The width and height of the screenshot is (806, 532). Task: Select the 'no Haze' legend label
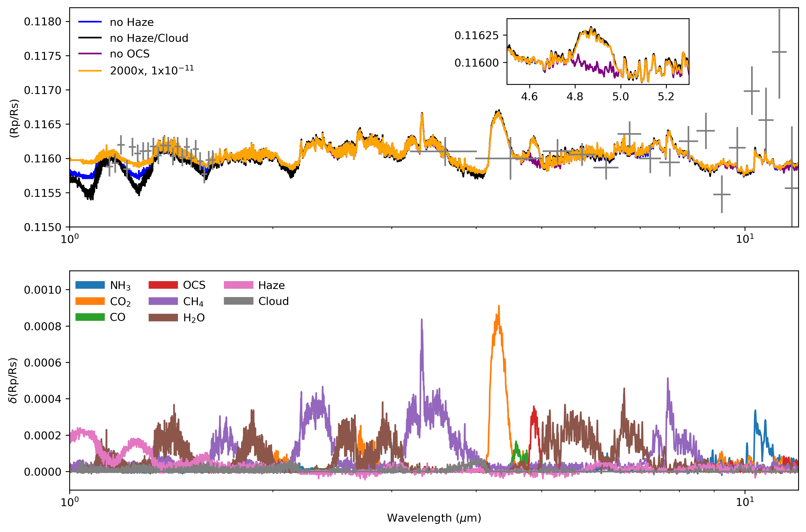click(x=132, y=22)
